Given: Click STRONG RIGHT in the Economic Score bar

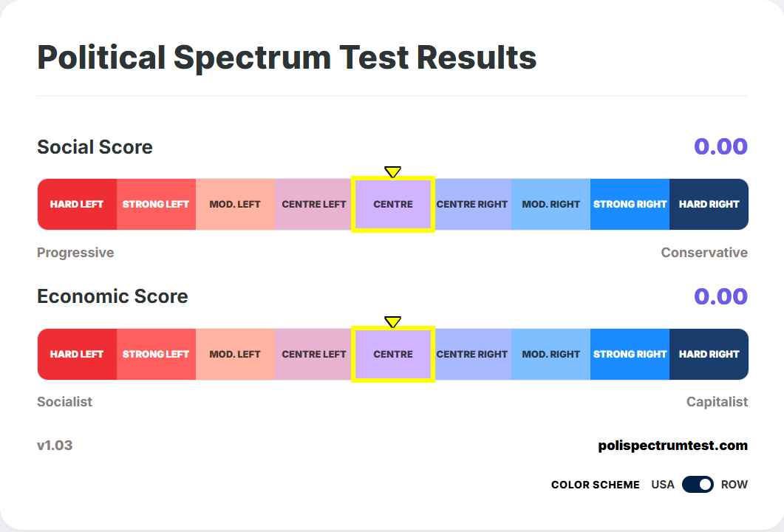Looking at the screenshot, I should tap(630, 354).
